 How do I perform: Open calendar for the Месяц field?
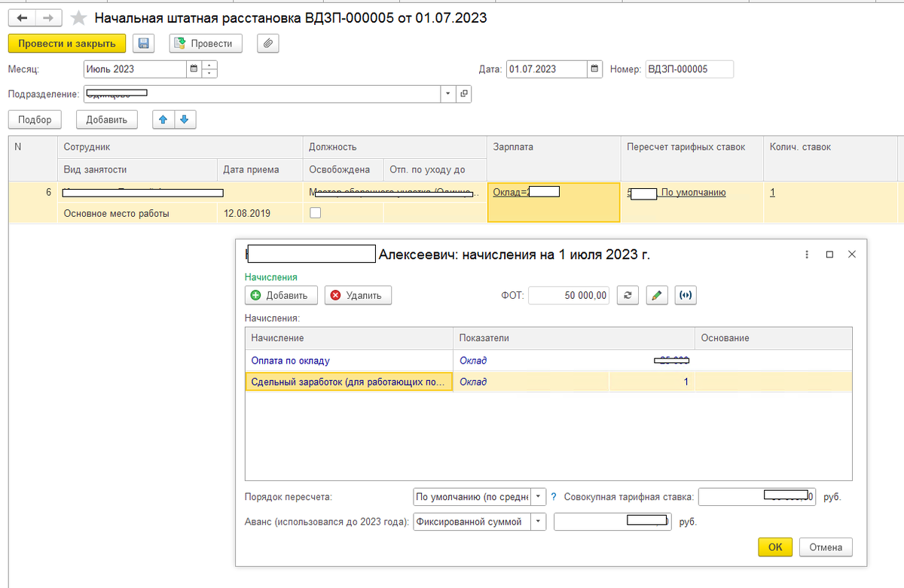coord(194,69)
